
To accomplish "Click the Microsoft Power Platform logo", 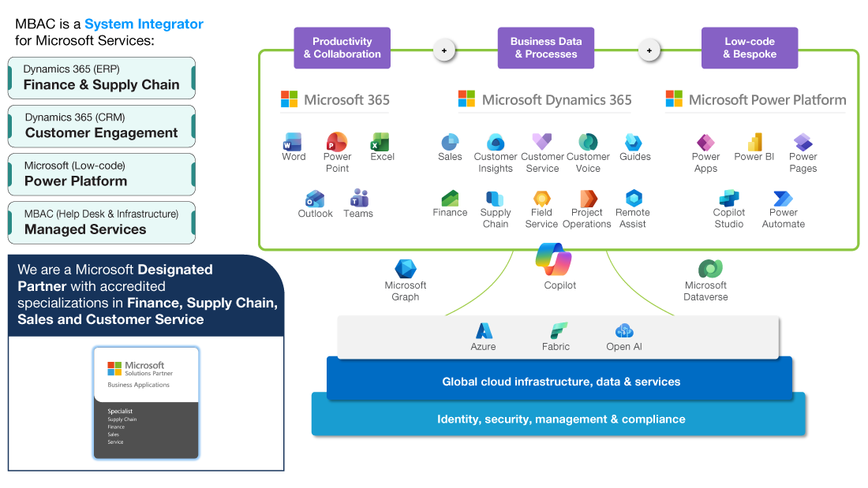I will pos(674,99).
